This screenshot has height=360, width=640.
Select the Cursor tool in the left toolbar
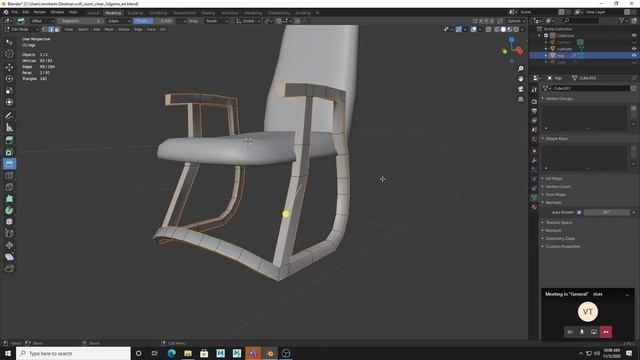[x=9, y=54]
